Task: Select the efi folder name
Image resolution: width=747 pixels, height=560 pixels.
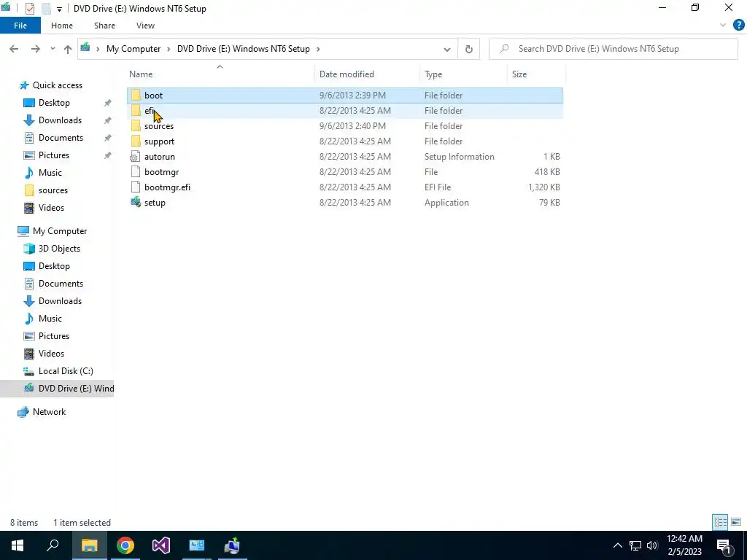Action: [x=149, y=111]
